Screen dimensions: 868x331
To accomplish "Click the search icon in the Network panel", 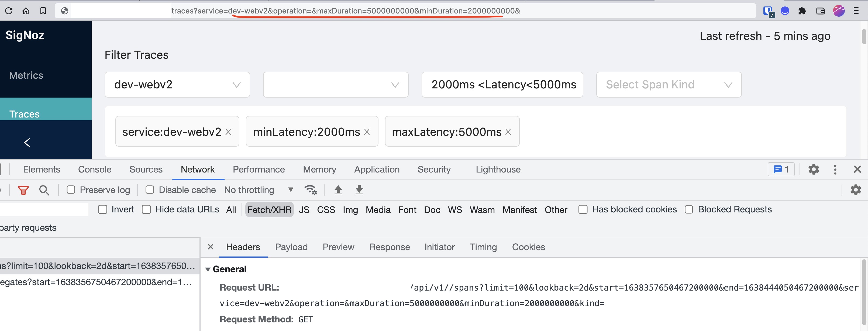I will (x=44, y=190).
